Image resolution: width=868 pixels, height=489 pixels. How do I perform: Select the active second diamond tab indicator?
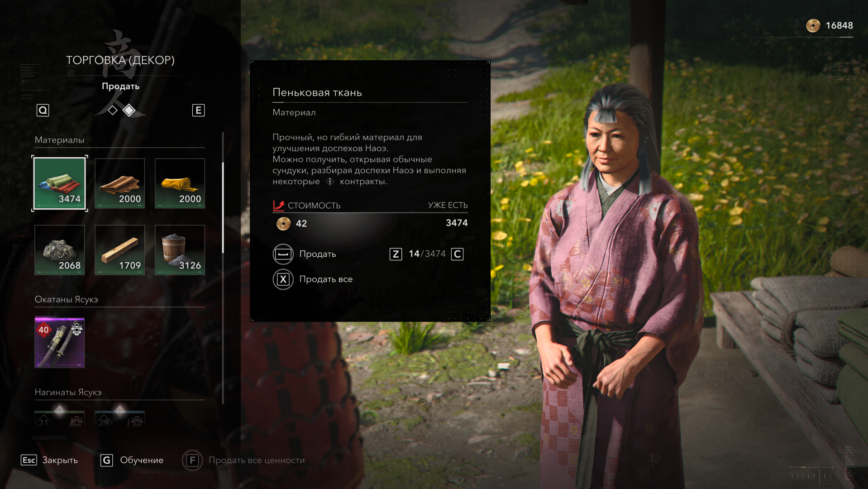(x=129, y=110)
